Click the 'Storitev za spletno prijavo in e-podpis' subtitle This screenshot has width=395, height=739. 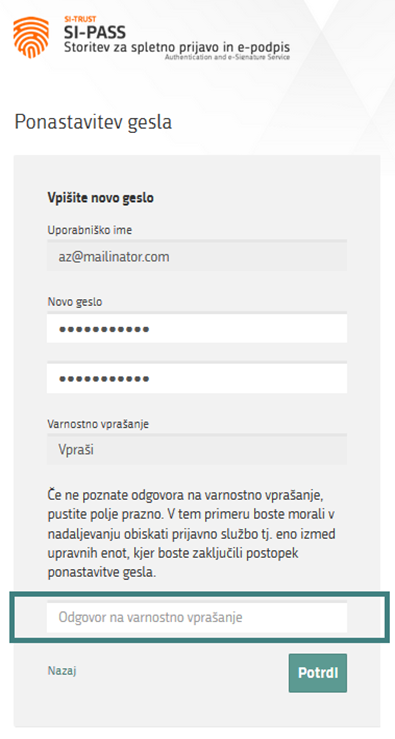click(177, 47)
